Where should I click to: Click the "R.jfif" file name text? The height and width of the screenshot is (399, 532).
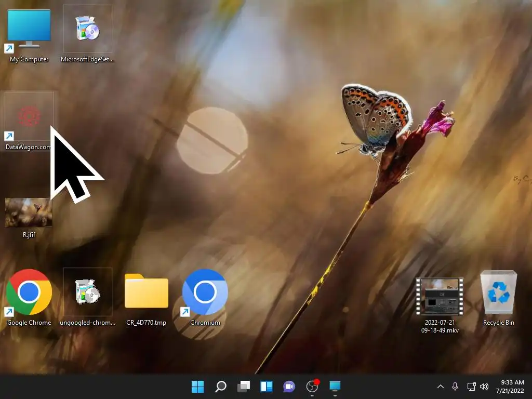tap(29, 235)
